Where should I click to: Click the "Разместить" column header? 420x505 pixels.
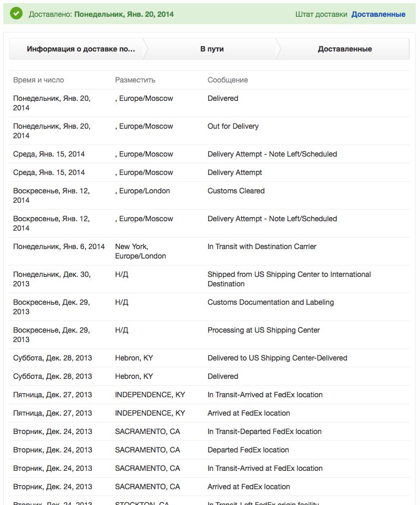coord(135,80)
